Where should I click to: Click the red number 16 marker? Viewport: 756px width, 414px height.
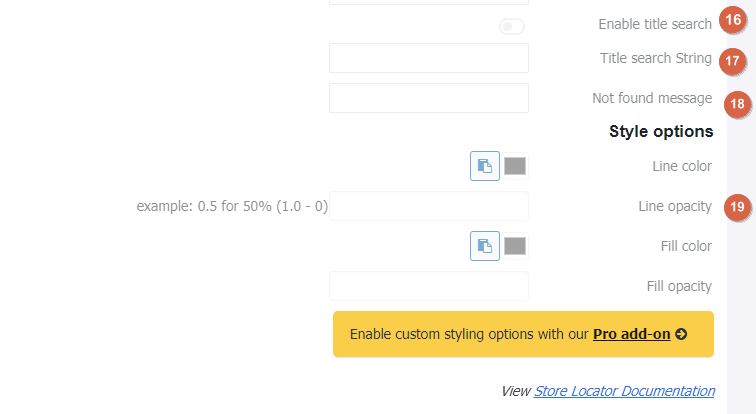pos(733,20)
